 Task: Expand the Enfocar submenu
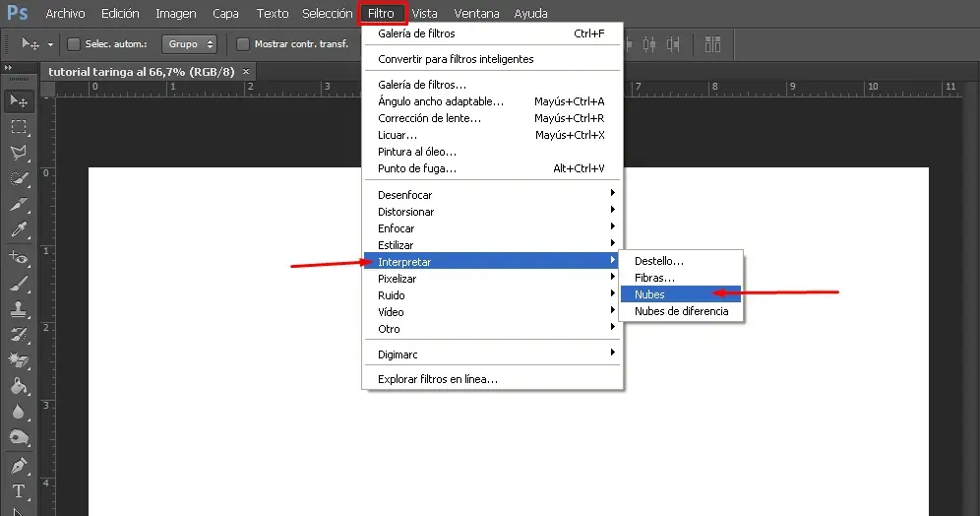coord(612,226)
